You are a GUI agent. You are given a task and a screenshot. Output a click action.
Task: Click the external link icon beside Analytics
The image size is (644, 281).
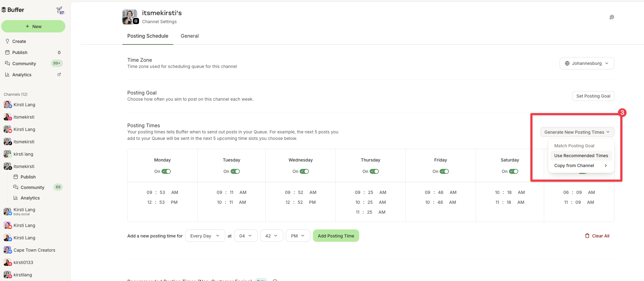59,74
